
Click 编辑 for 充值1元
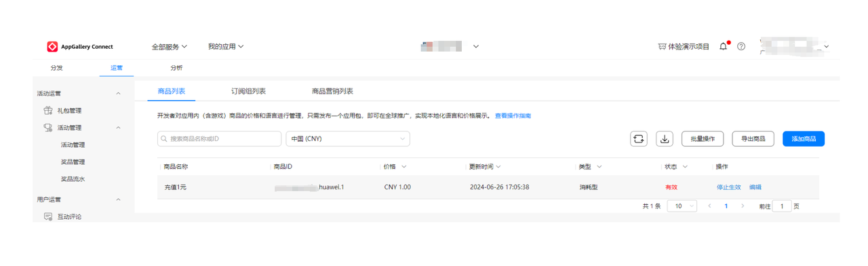(x=755, y=187)
